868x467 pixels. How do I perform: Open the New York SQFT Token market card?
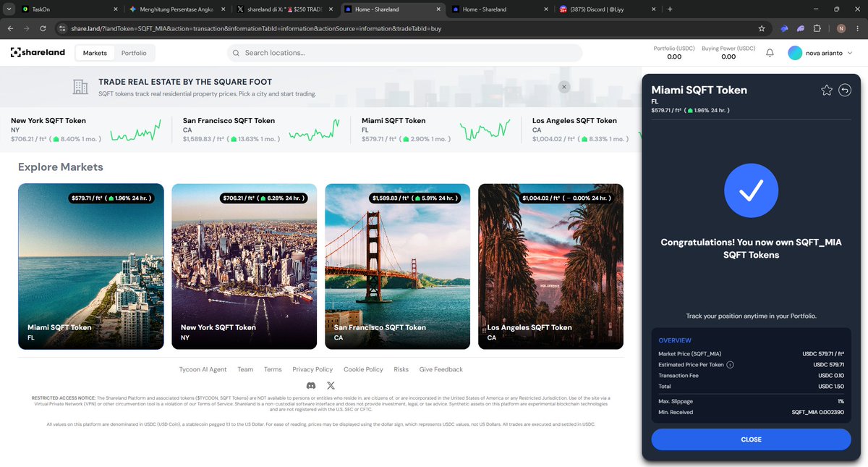click(244, 266)
